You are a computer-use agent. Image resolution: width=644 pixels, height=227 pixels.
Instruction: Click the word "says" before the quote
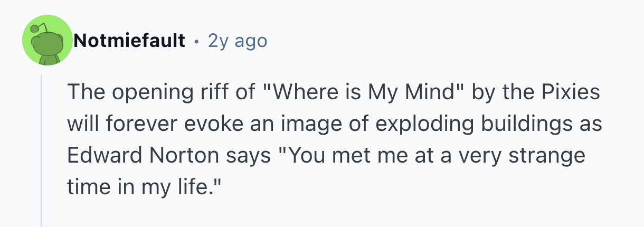point(244,157)
